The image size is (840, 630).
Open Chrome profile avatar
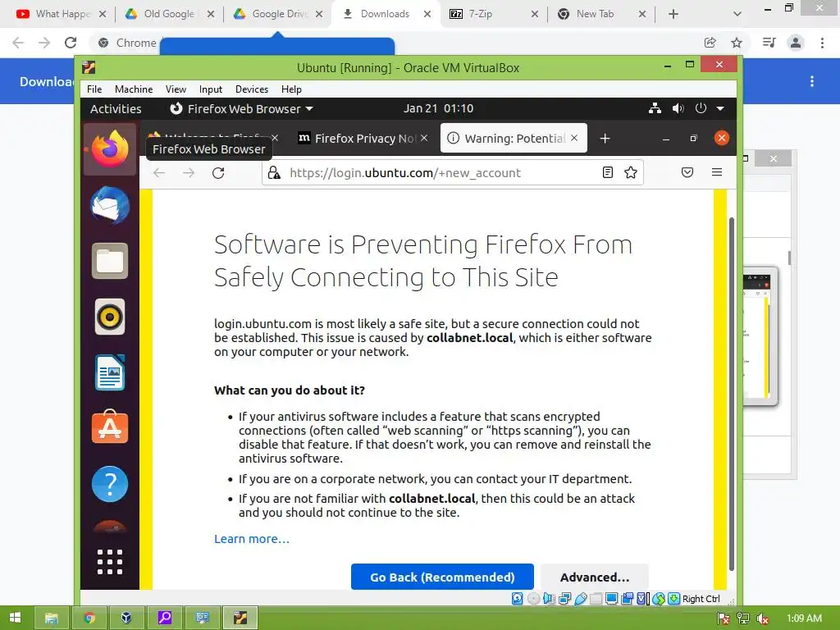(x=796, y=43)
